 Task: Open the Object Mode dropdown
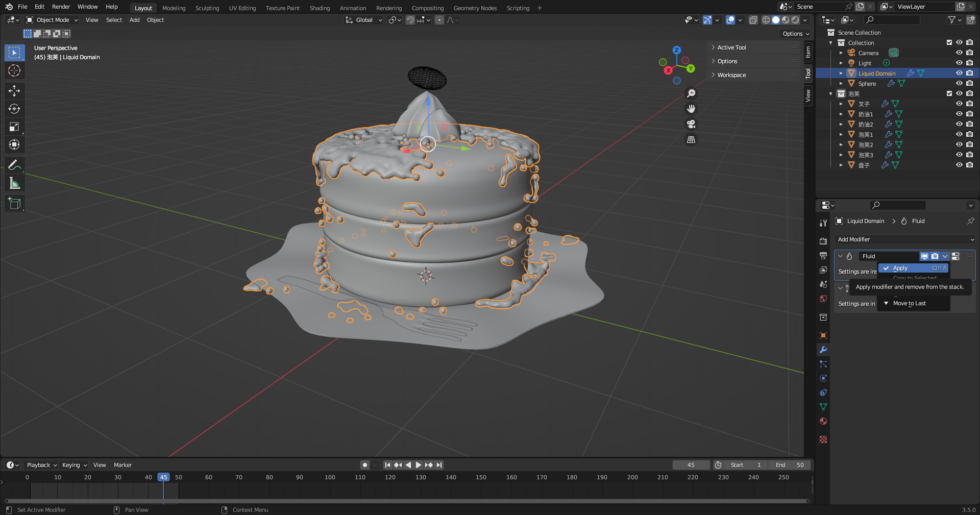[52, 20]
